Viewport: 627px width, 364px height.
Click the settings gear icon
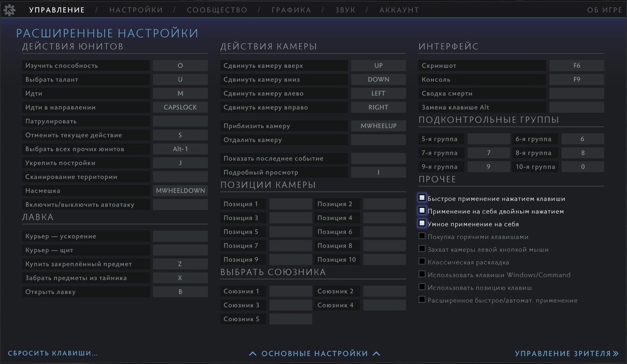pyautogui.click(x=10, y=10)
